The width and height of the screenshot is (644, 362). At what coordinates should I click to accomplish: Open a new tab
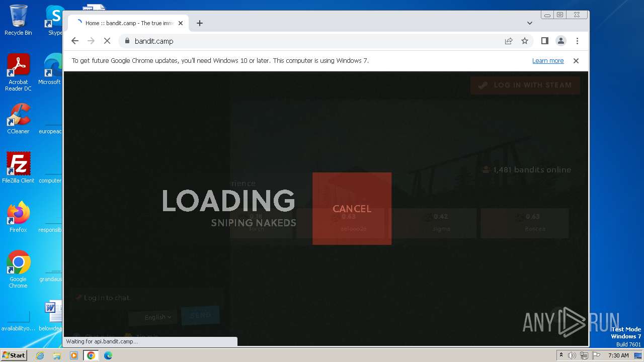200,23
